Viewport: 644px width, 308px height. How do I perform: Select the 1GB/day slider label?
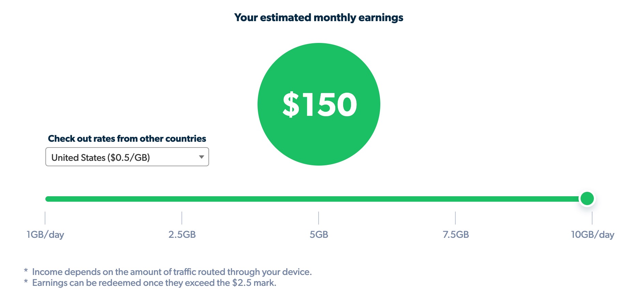click(45, 235)
